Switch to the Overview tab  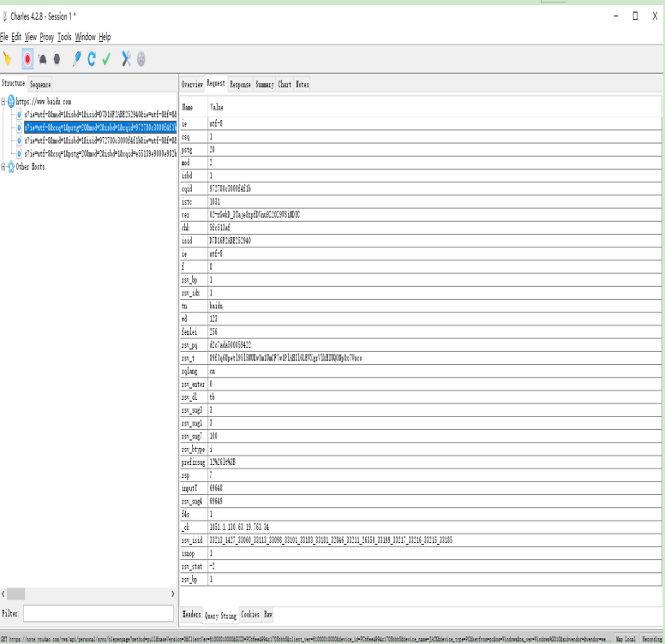192,84
